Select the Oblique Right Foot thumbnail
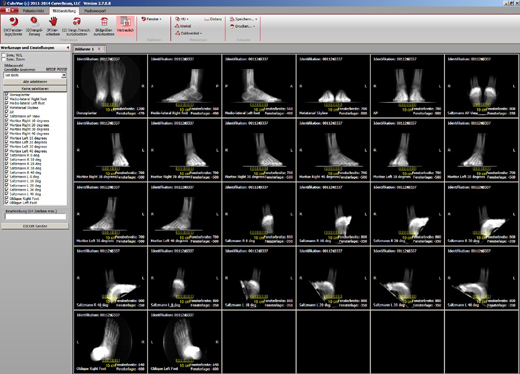Viewport: 520px width, 374px height. pos(110,342)
